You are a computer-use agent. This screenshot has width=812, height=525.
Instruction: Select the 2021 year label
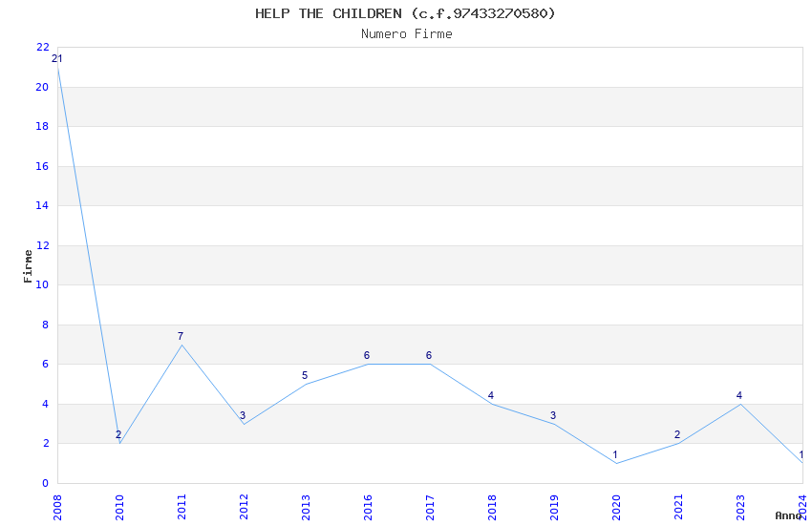point(678,506)
